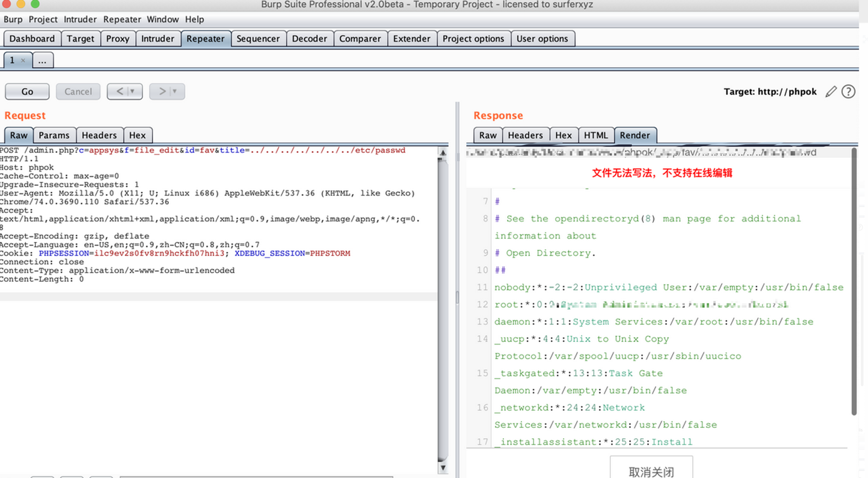The height and width of the screenshot is (478, 868).
Task: Click the 'daemon' System Services line
Action: coord(654,321)
